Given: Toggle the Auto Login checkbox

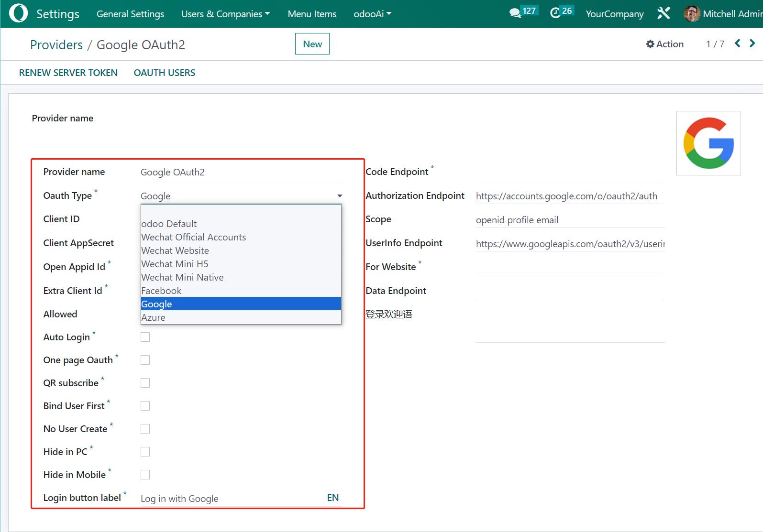Looking at the screenshot, I should point(145,337).
